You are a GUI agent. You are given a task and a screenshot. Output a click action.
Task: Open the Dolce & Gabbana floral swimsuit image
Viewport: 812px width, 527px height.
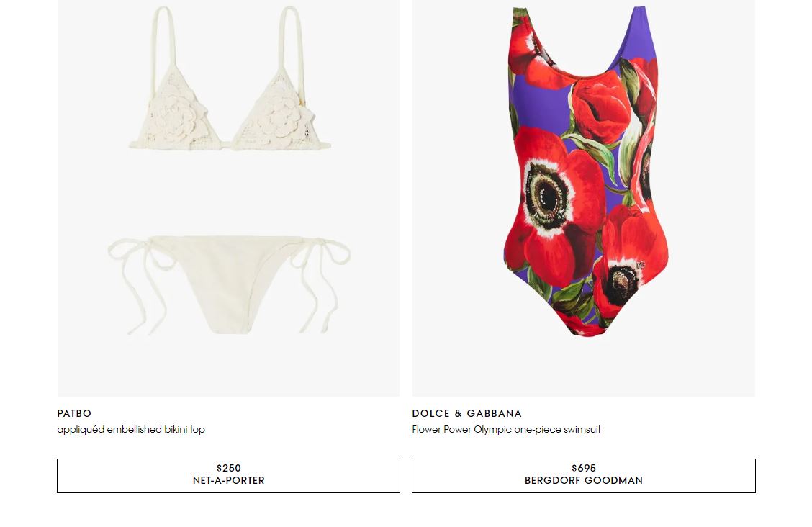[584, 198]
